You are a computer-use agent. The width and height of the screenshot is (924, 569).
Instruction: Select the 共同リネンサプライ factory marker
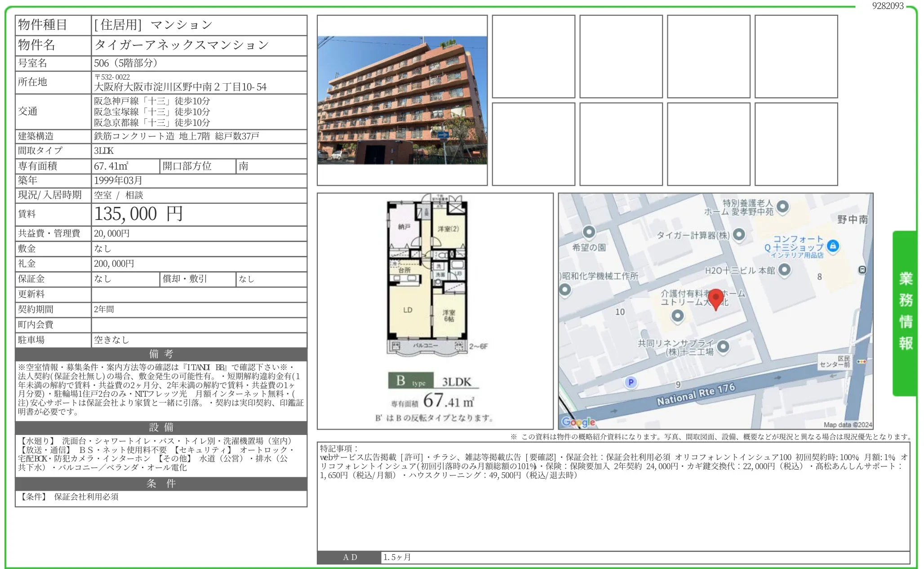(x=723, y=346)
